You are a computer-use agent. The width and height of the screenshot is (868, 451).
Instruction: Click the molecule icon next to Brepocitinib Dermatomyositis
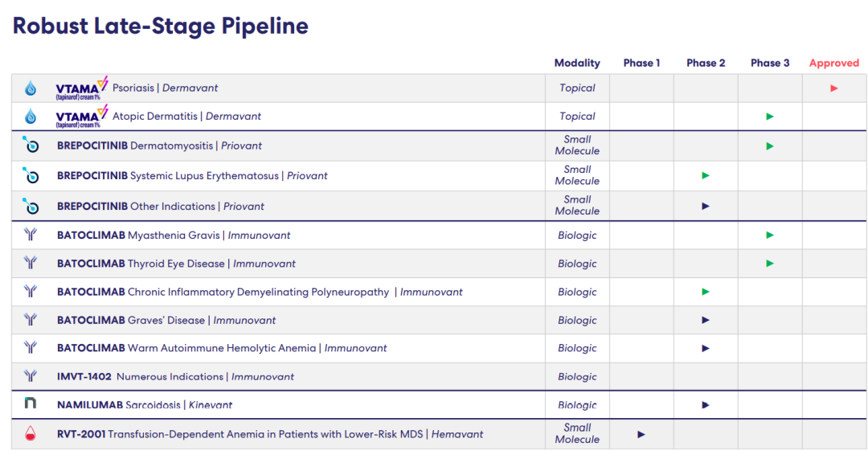click(31, 146)
